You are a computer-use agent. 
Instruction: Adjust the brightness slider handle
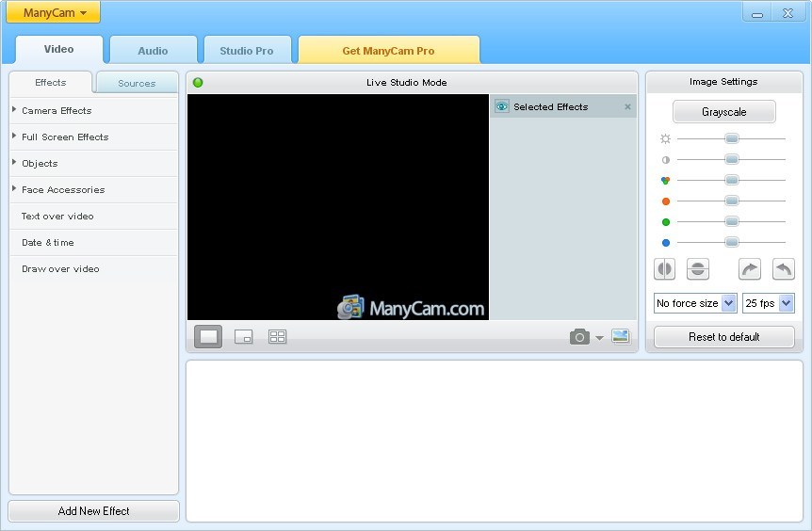click(732, 138)
